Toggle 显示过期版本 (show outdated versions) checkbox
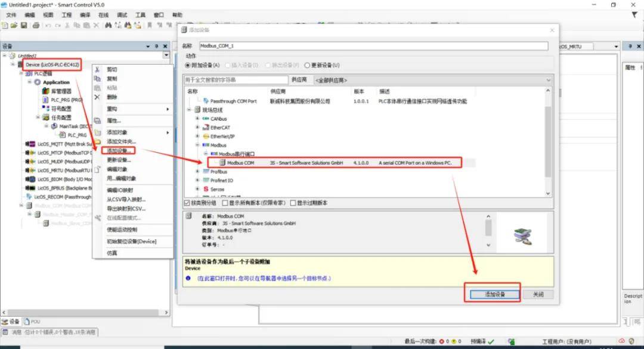Viewport: 644px width, 349px height. pos(293,203)
